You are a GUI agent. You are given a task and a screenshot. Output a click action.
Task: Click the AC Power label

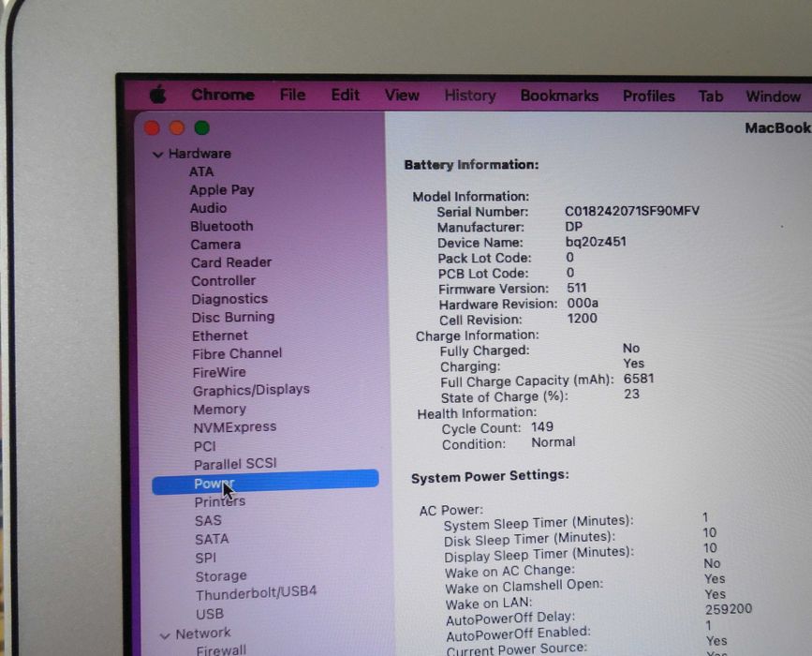[451, 511]
